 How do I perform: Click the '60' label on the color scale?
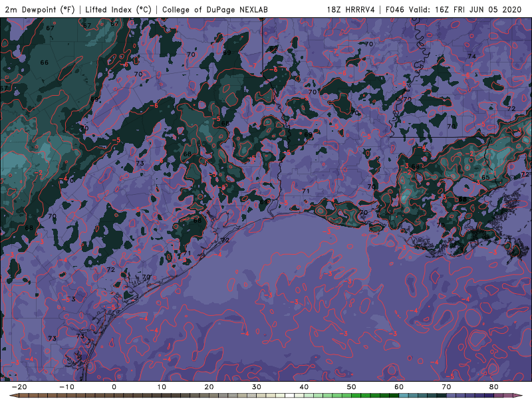[399, 387]
